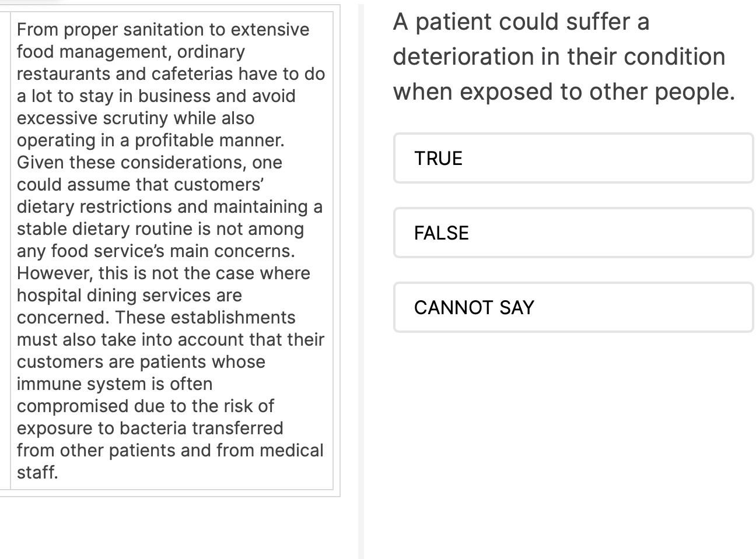
Task: Select the TRUE answer option
Action: pyautogui.click(x=573, y=158)
